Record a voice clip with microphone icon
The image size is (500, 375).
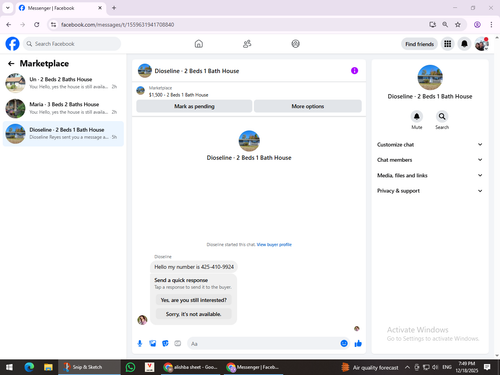click(140, 343)
